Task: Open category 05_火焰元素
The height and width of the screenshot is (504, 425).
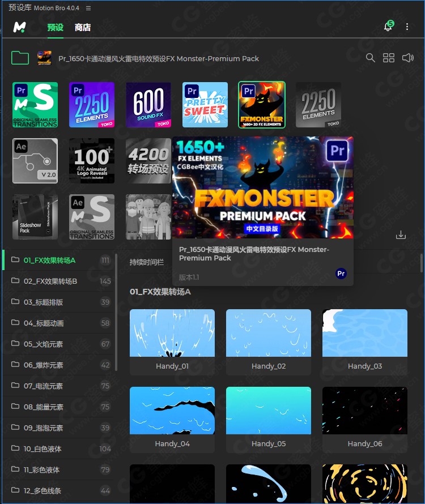Action: click(58, 344)
